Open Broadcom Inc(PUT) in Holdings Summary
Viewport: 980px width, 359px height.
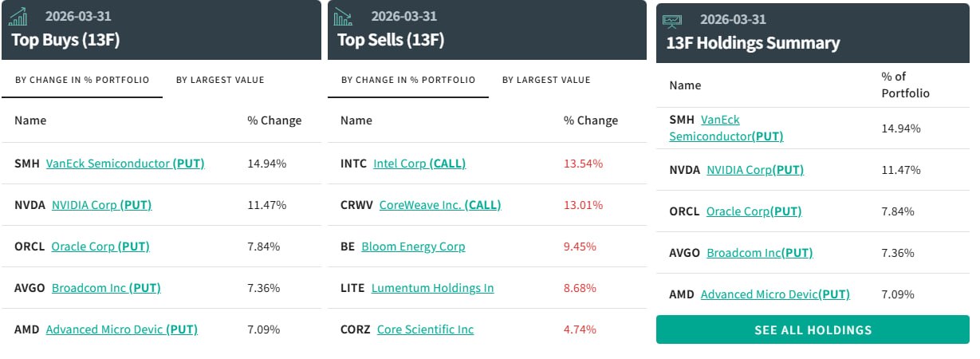pos(760,253)
